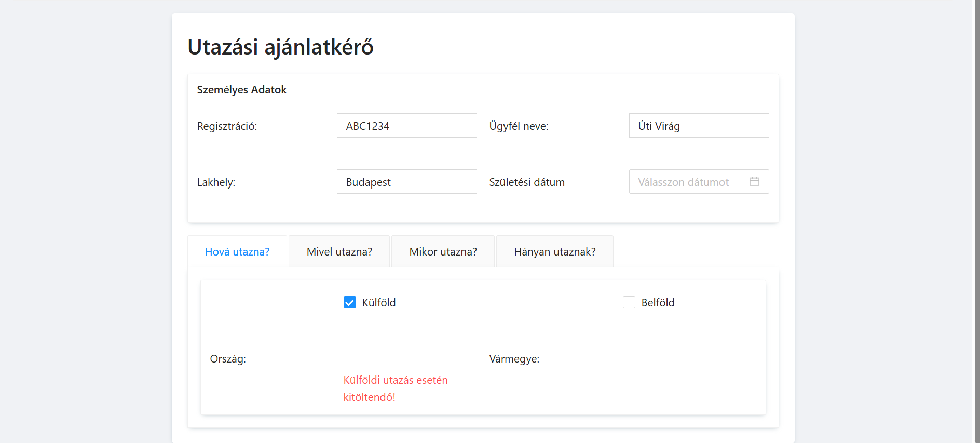
Task: Switch to the Mivel utazna? tab
Action: pos(339,252)
